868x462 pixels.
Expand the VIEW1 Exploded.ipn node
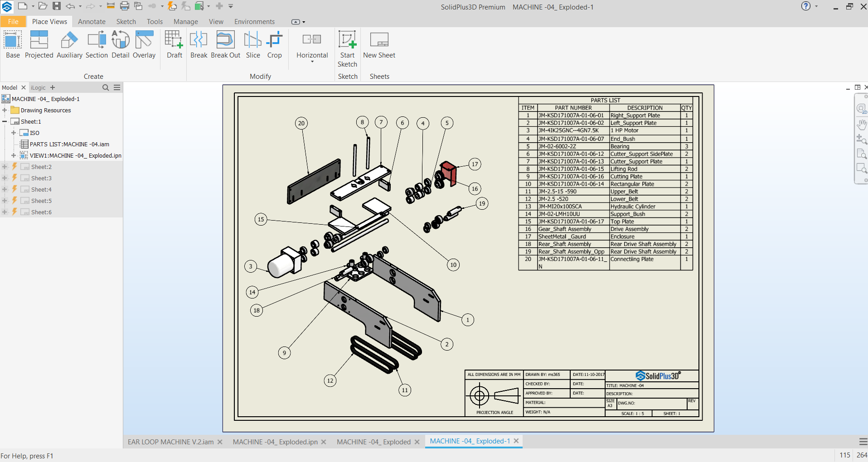(x=14, y=155)
